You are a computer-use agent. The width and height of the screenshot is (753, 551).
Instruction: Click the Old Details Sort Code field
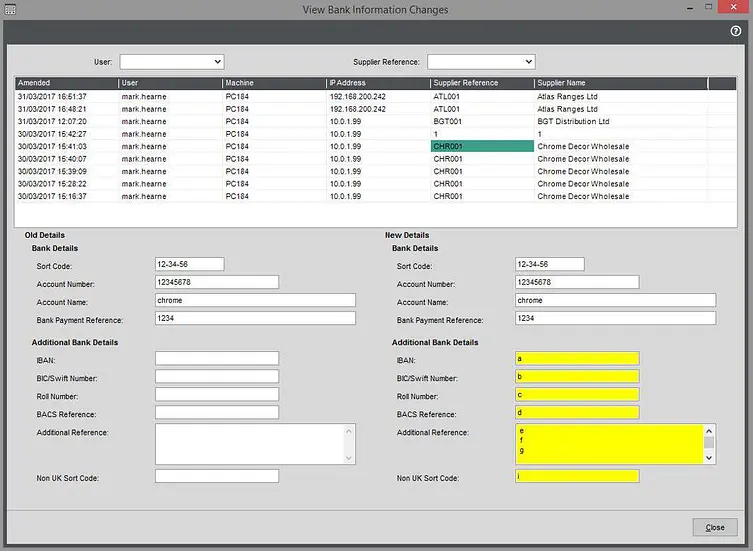click(x=190, y=264)
